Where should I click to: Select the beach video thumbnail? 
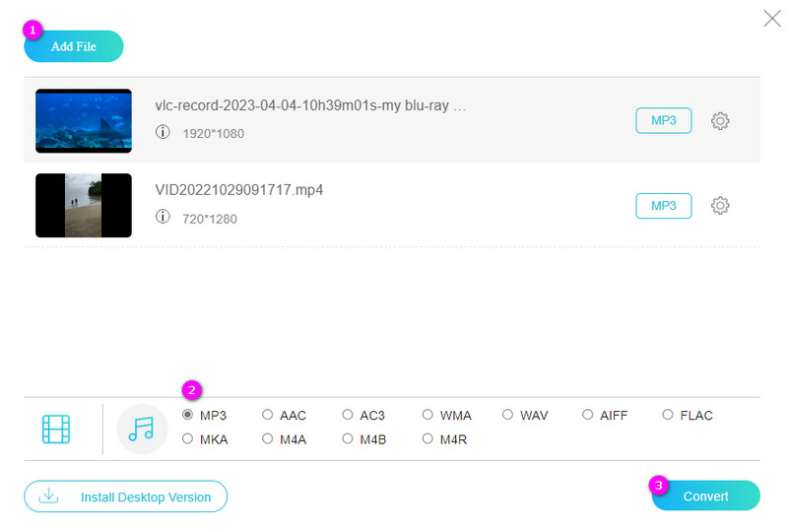84,205
